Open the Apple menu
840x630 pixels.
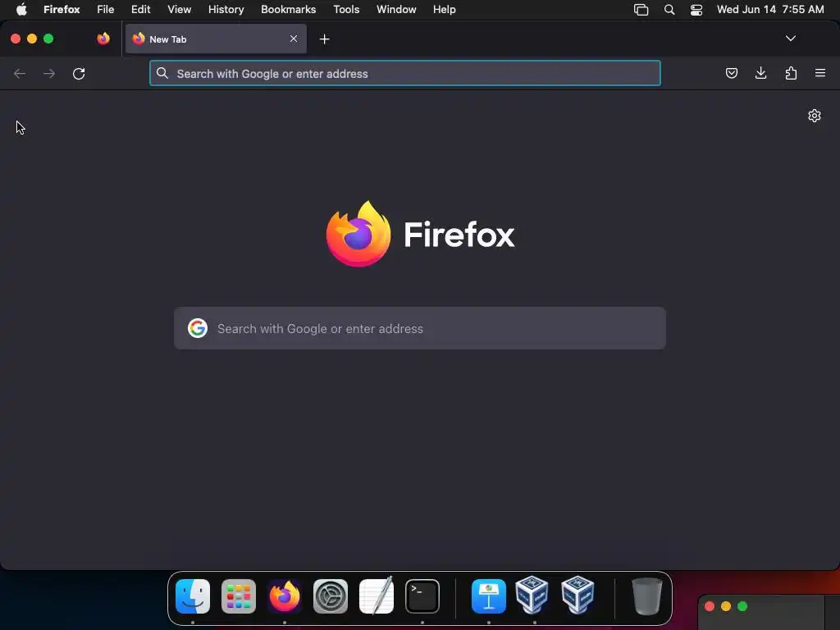pyautogui.click(x=21, y=9)
